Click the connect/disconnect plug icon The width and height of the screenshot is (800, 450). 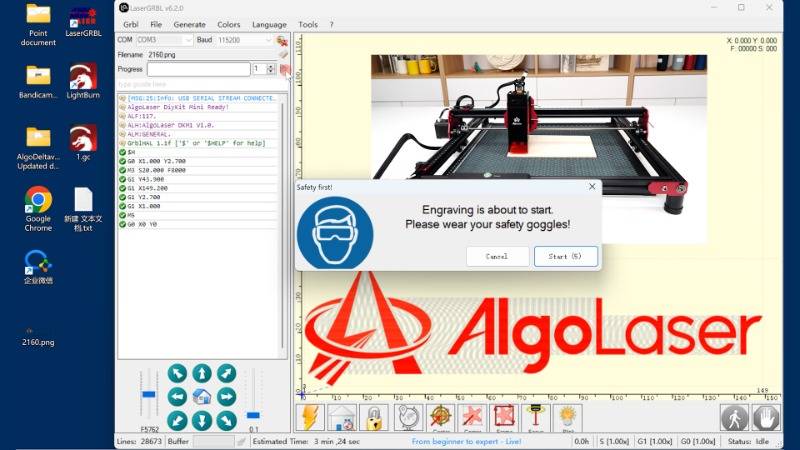[x=282, y=40]
